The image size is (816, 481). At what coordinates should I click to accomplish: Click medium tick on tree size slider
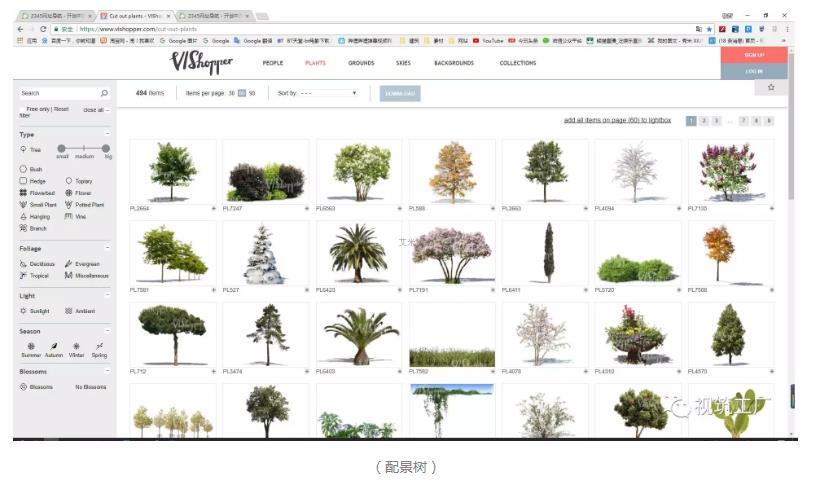pyautogui.click(x=84, y=148)
